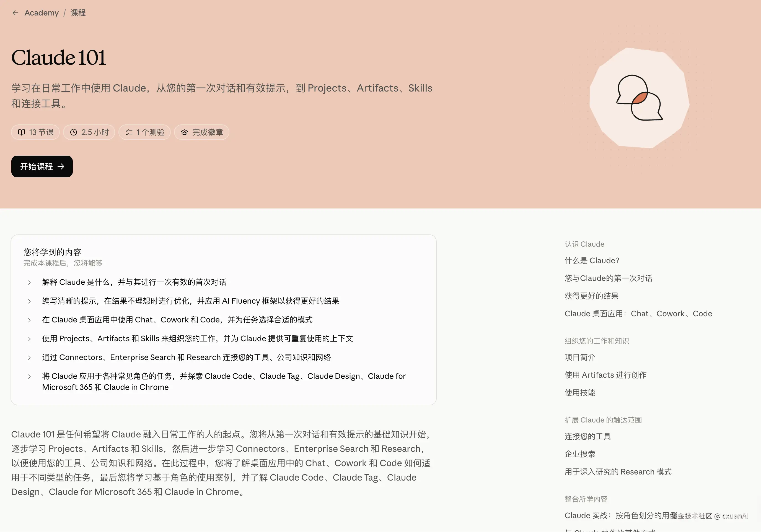Click the chat bubbles course illustration
Image resolution: width=761 pixels, height=532 pixels.
click(x=639, y=98)
